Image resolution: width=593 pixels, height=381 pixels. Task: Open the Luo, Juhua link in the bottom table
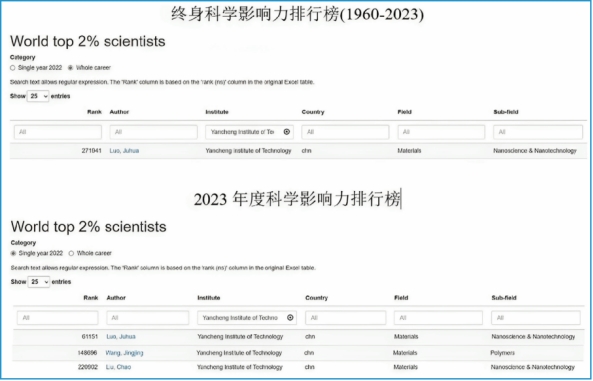(x=121, y=337)
